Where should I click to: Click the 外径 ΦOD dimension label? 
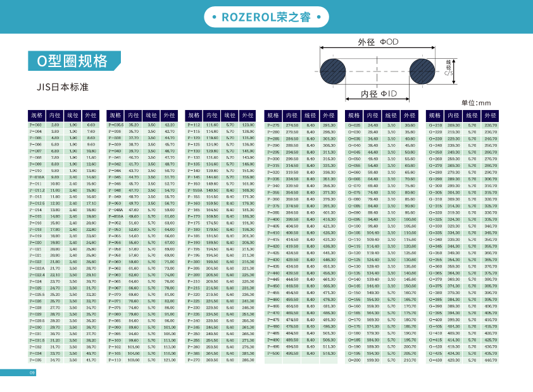tap(379, 42)
